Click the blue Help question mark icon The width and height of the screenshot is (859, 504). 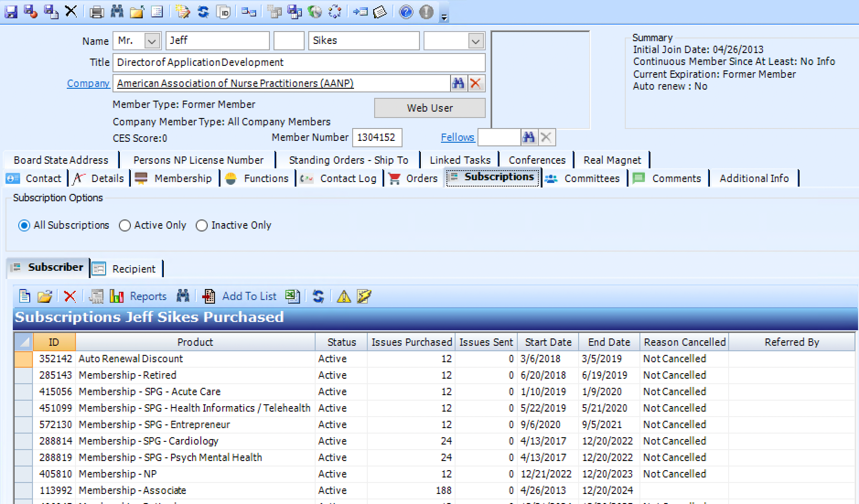pos(406,11)
